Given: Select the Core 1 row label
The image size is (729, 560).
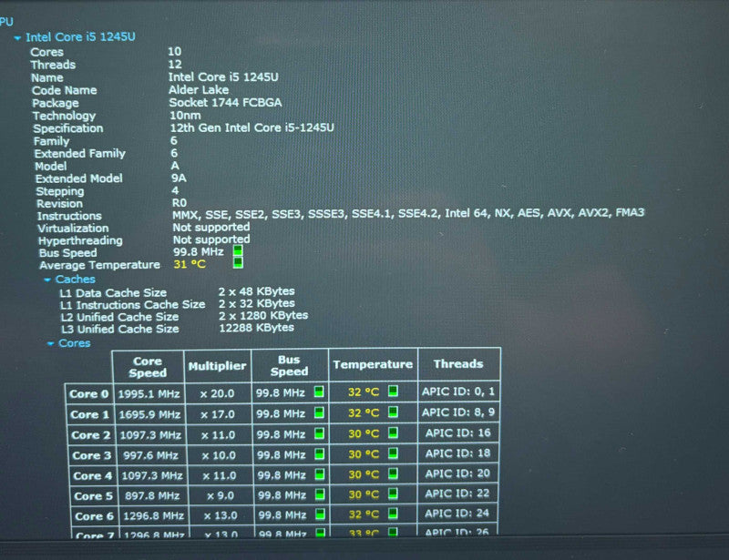Looking at the screenshot, I should point(89,414).
